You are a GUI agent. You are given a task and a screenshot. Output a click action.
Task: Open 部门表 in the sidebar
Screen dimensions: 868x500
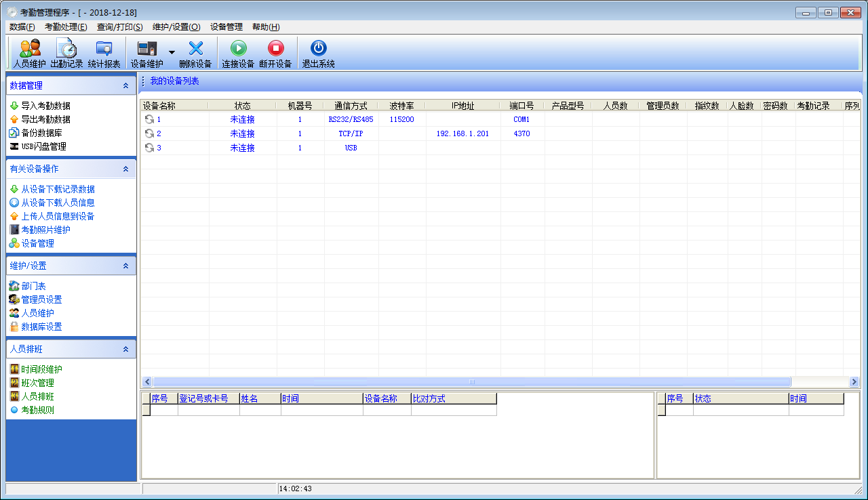click(33, 286)
